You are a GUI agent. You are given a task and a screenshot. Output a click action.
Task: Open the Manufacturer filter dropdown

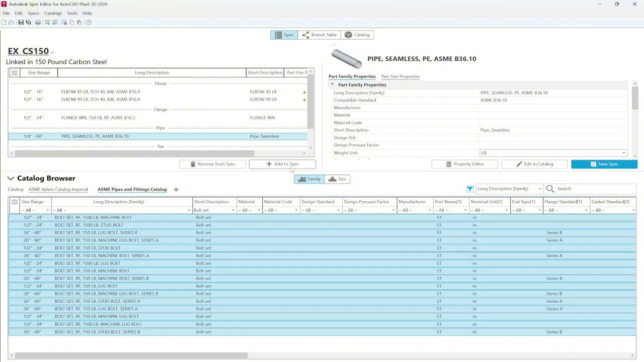(430, 210)
